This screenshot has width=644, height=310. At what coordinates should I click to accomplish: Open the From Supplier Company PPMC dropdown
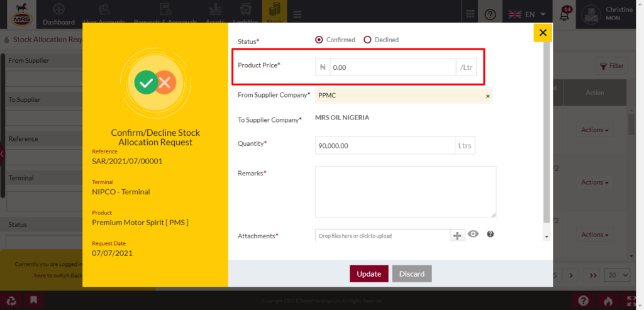tap(404, 96)
